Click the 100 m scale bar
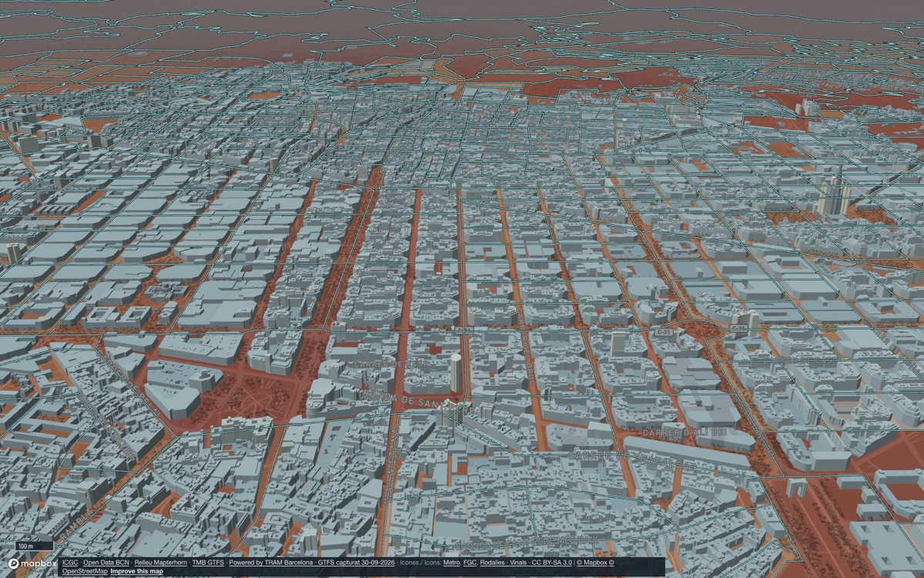Screen dimensions: 924x578 click(34, 546)
